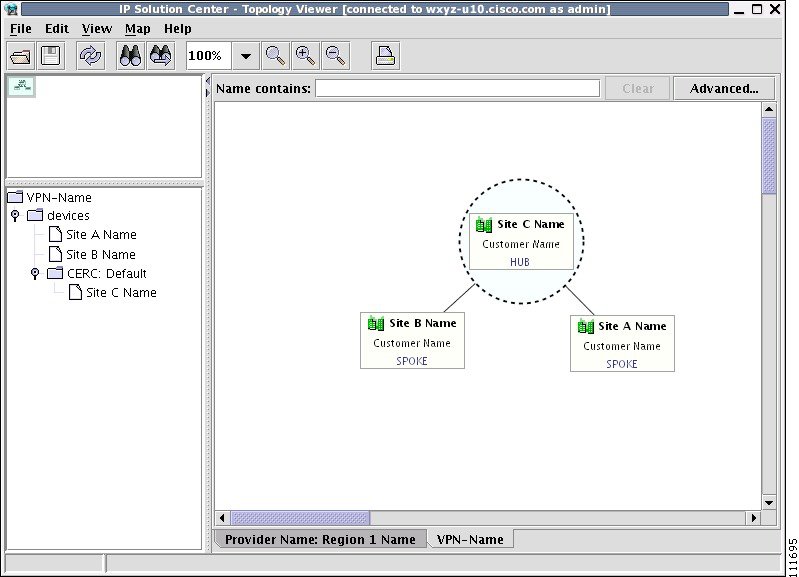Click the plain magnifier zoom icon
The width and height of the screenshot is (799, 577).
[275, 56]
